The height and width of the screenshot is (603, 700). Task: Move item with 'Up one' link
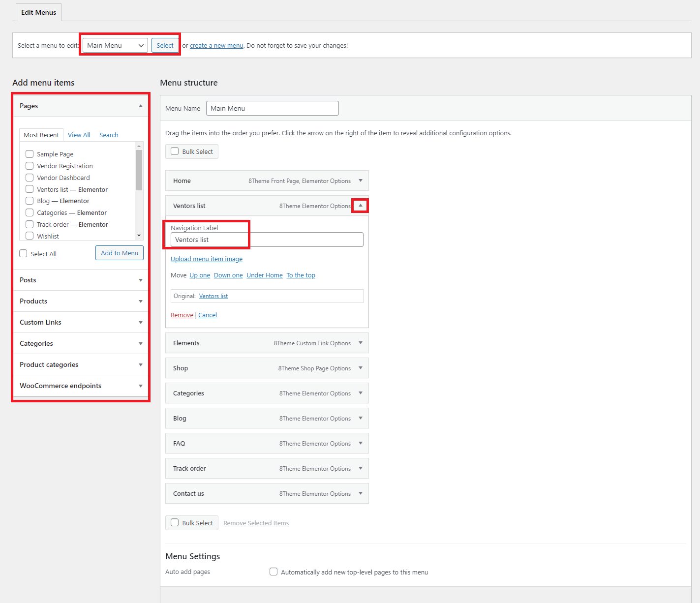(200, 275)
